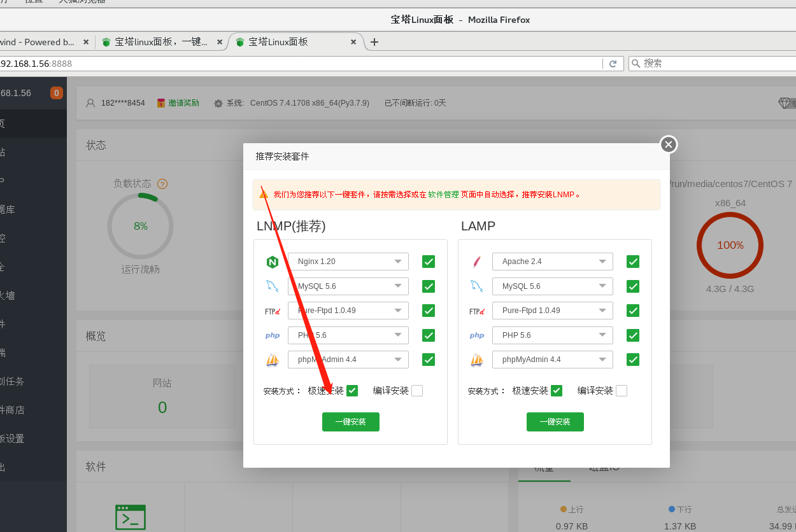This screenshot has height=532, width=796.
Task: Click the question mark help icon near 负载状态
Action: coord(162,184)
